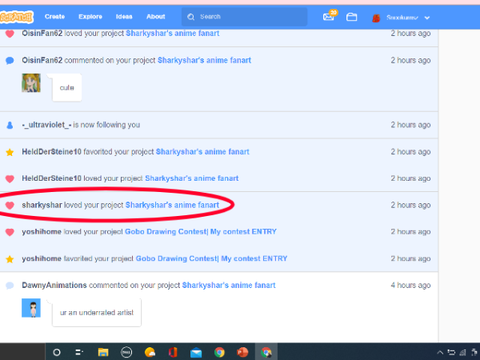
Task: Go to the Ideas page
Action: click(124, 17)
